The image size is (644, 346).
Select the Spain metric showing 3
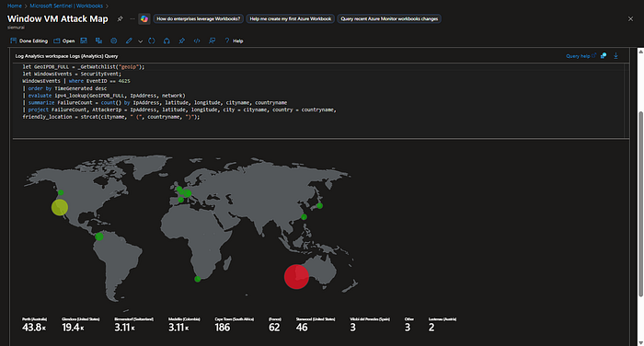click(x=370, y=325)
